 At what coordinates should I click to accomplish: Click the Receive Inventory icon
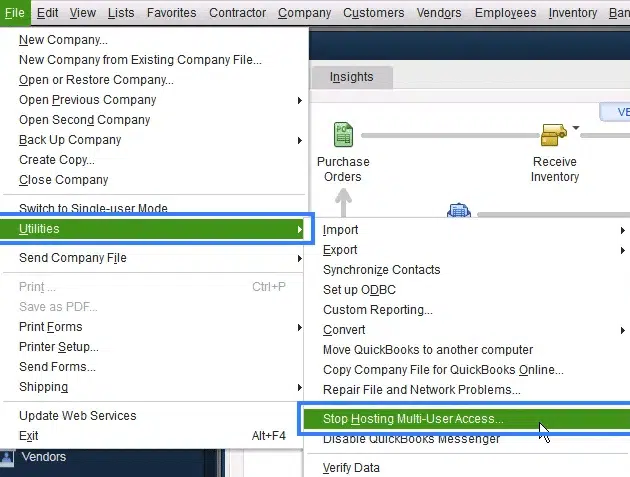pyautogui.click(x=554, y=134)
